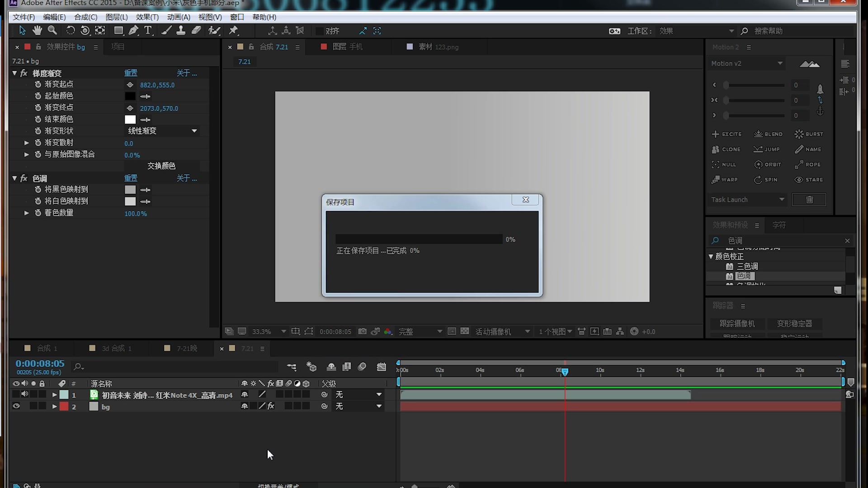Click the Motion v2 CLONE button

(x=726, y=149)
